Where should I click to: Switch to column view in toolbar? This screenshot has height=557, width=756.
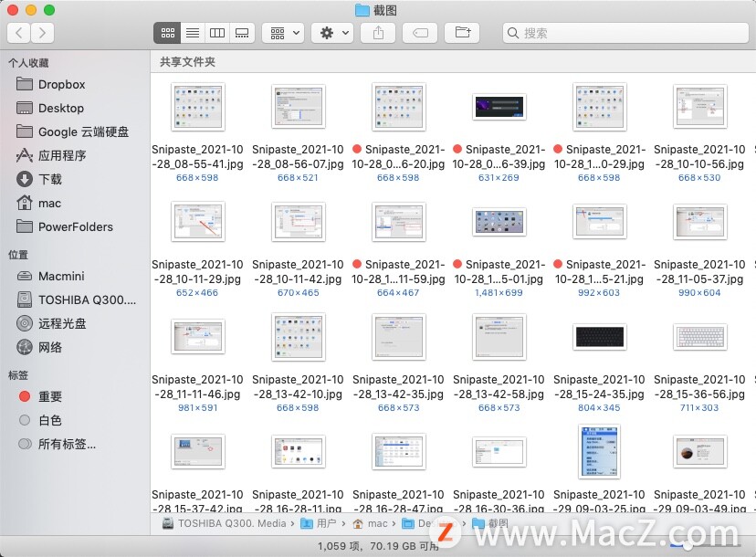click(217, 33)
